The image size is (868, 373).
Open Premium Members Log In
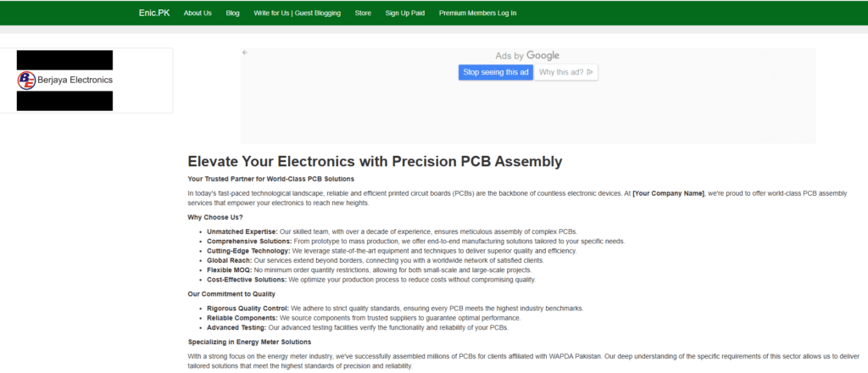click(x=477, y=14)
